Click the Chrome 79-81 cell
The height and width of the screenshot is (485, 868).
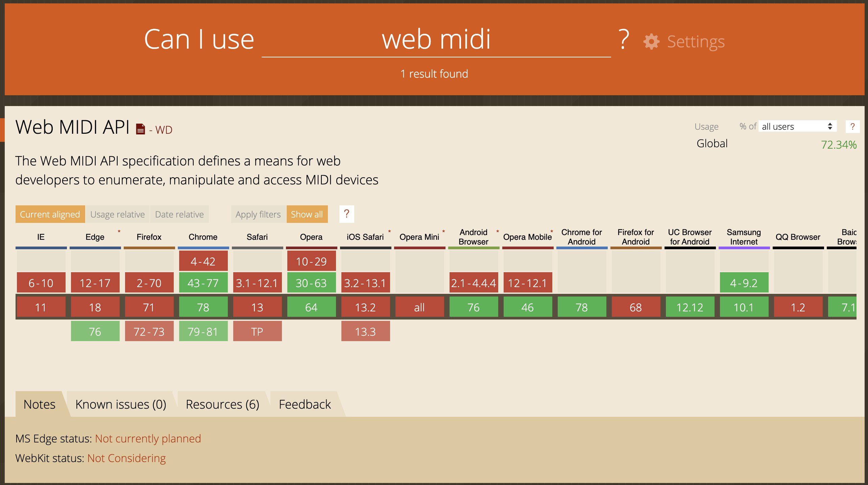pyautogui.click(x=203, y=331)
